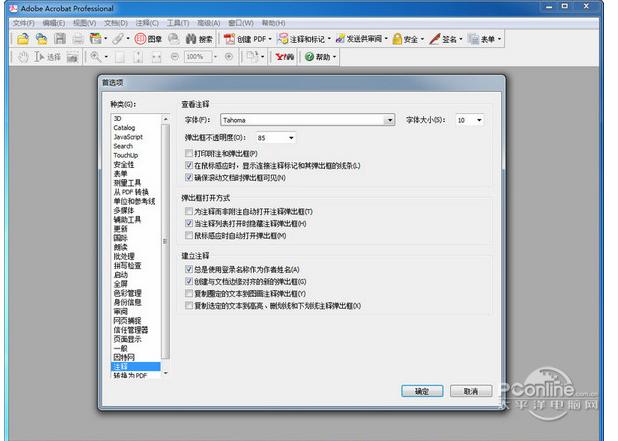Image resolution: width=618 pixels, height=441 pixels.
Task: Open the arrow beside the paperclip icon
Action: [128, 39]
